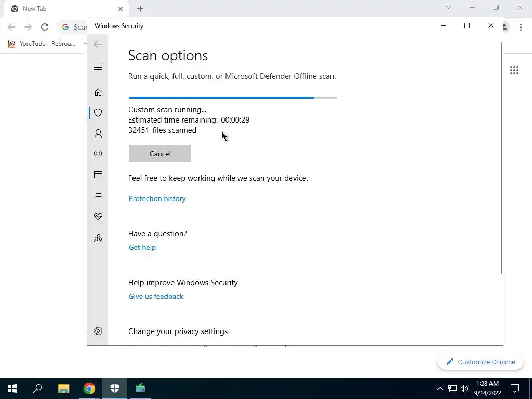Open Device security laptop icon
The width and height of the screenshot is (532, 399).
click(98, 196)
